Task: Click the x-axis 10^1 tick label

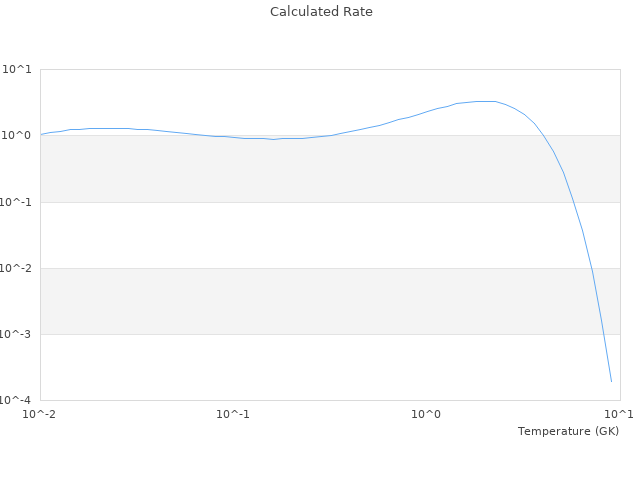Action: pos(619,414)
